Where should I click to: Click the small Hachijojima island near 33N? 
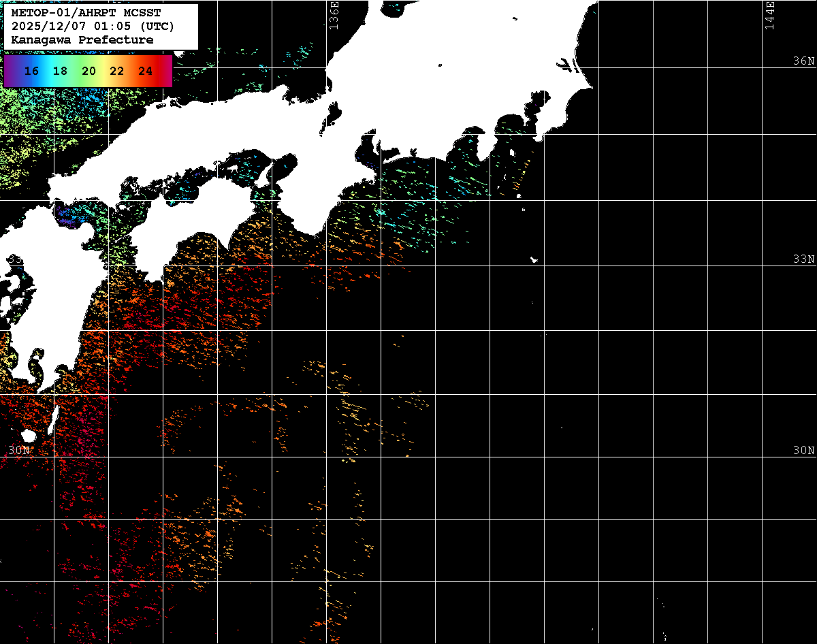point(534,259)
